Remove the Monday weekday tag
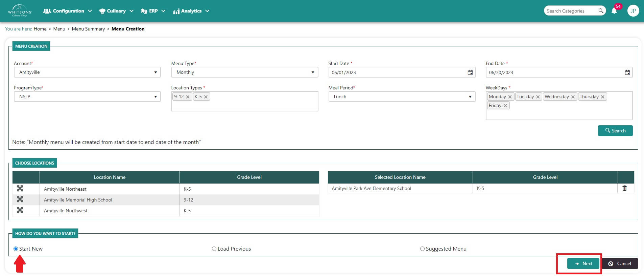644x277 pixels. pyautogui.click(x=510, y=97)
